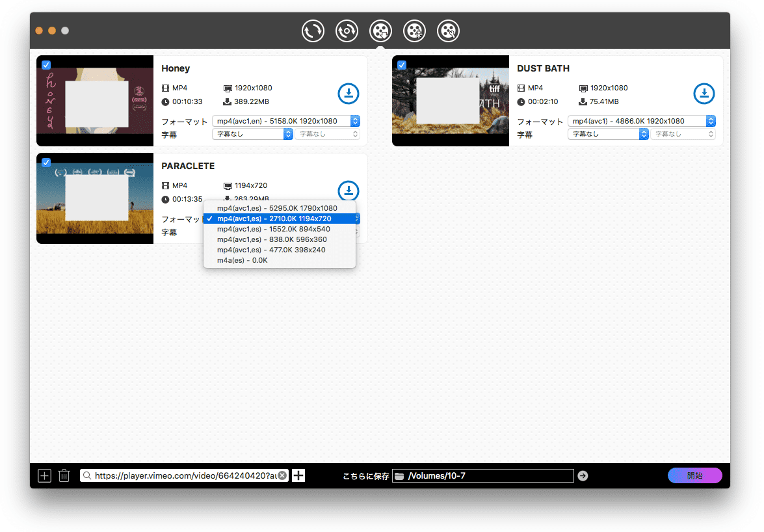Click the download icon for DUST BATH

pyautogui.click(x=704, y=94)
